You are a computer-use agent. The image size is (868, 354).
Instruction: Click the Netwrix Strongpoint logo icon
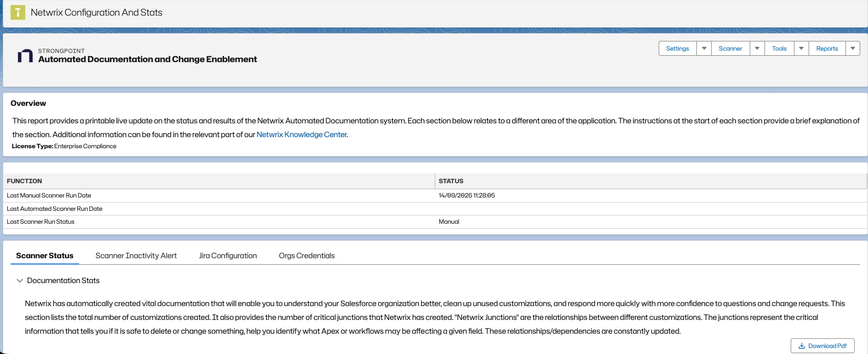(x=25, y=56)
